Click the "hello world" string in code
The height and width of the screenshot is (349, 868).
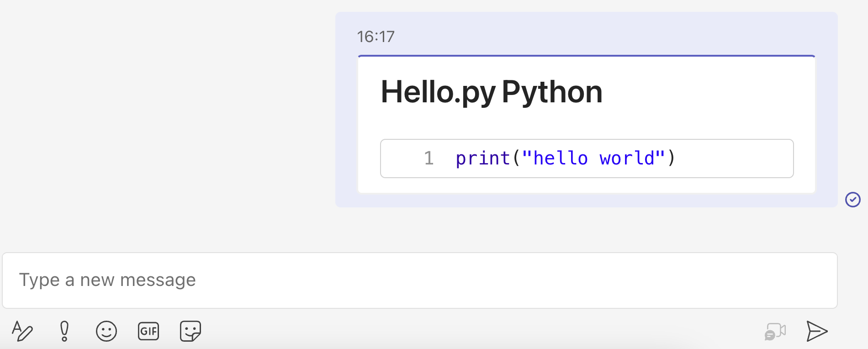point(593,158)
